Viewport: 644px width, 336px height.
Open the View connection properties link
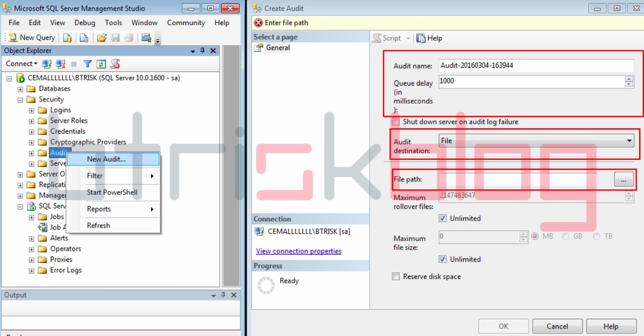(x=299, y=251)
